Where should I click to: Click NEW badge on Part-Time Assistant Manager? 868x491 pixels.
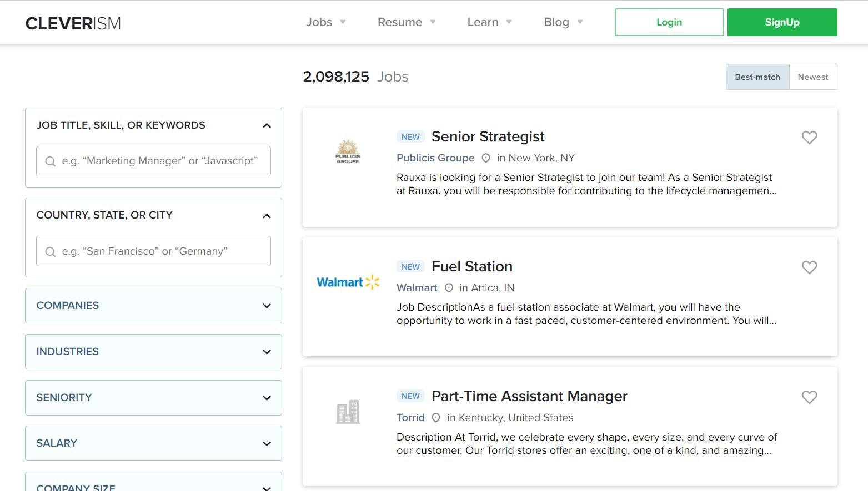coord(410,396)
